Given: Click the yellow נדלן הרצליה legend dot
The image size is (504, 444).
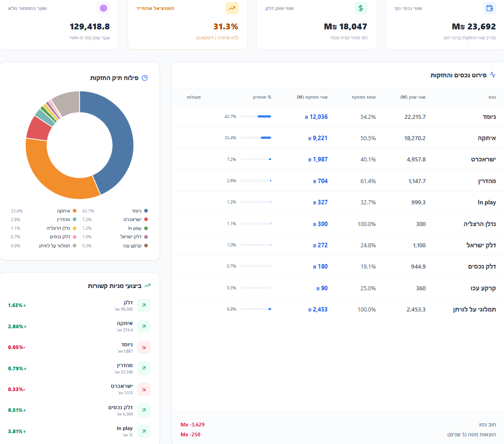Looking at the screenshot, I should 75,228.
